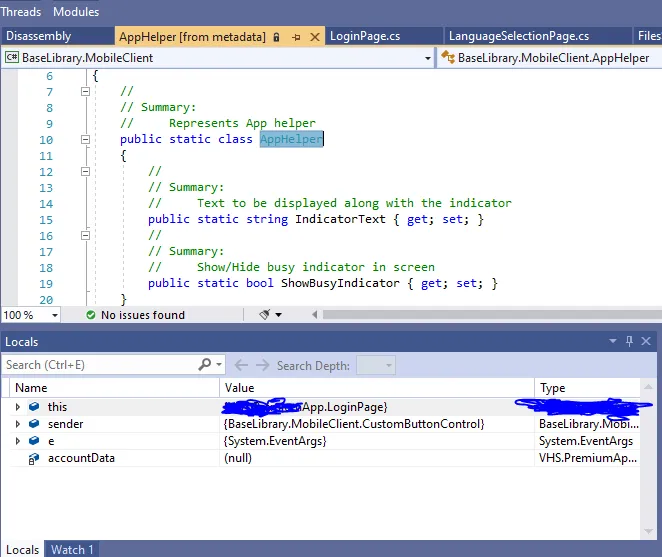Viewport: 662px width, 557px height.
Task: Select the {System.EventArgs} value cell
Action: point(275,441)
